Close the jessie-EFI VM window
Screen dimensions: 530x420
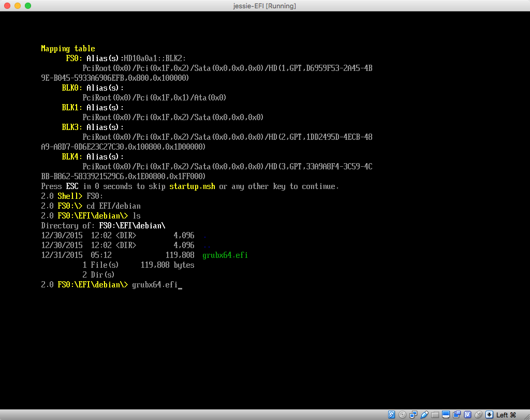[7, 6]
